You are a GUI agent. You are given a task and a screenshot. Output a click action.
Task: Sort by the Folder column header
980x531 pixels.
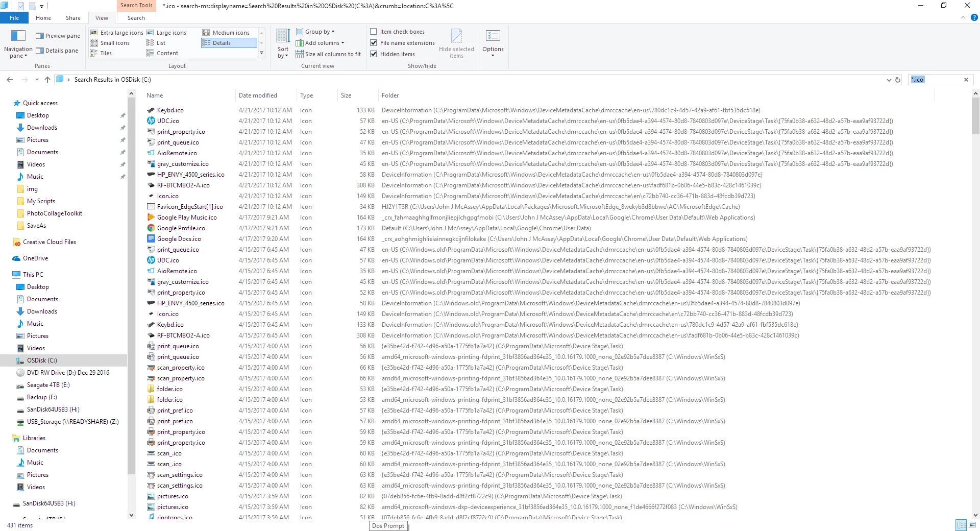pyautogui.click(x=656, y=95)
